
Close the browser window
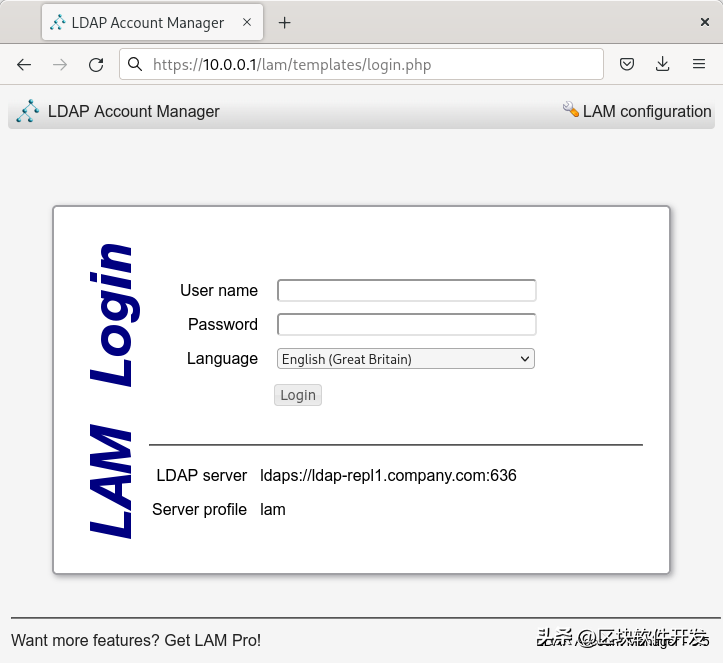pos(705,22)
